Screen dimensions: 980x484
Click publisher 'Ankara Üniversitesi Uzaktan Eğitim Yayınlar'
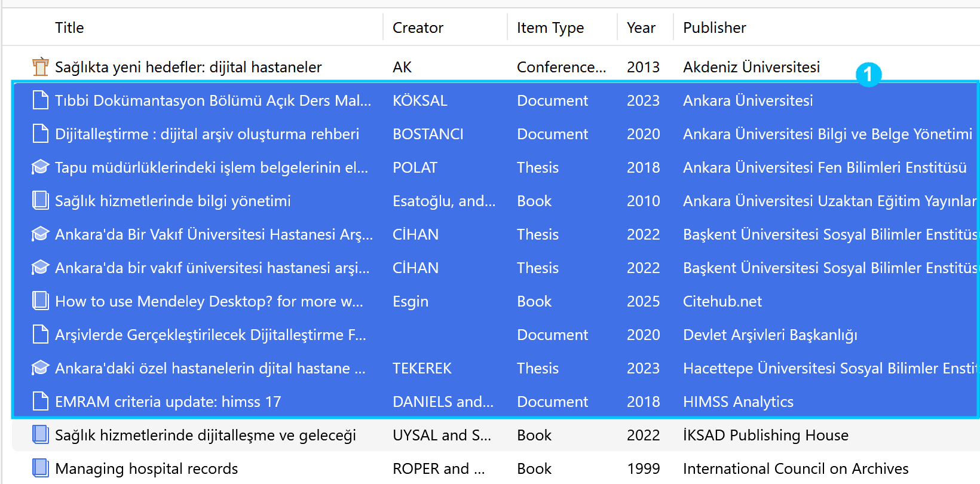tap(830, 201)
